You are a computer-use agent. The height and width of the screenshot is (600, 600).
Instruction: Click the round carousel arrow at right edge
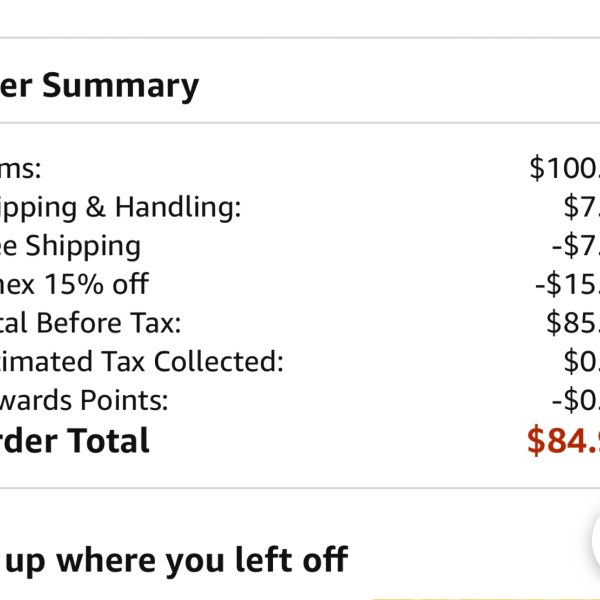pyautogui.click(x=596, y=538)
